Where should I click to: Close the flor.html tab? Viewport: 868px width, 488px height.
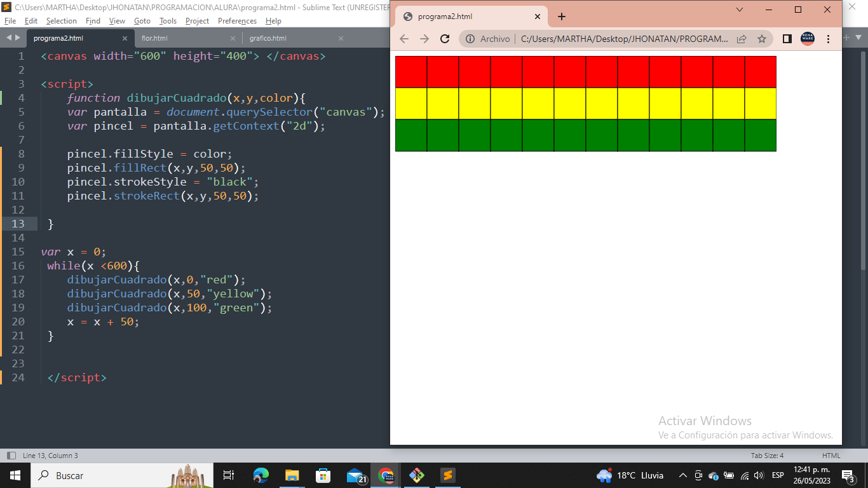(233, 38)
